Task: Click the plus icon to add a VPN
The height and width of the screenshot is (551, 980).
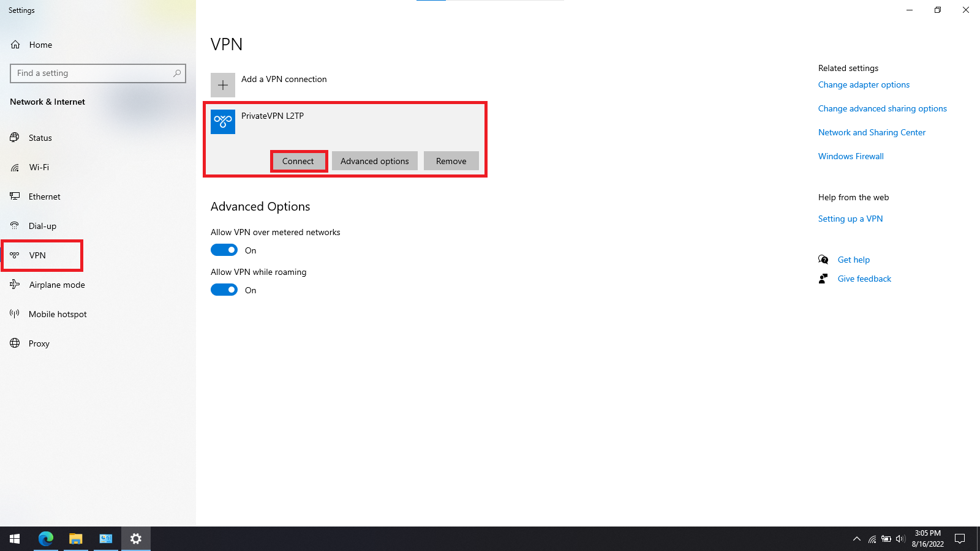Action: 223,85
